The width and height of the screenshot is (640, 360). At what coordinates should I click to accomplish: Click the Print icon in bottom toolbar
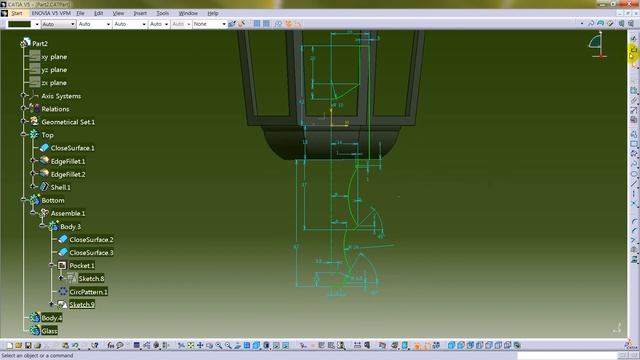38,346
